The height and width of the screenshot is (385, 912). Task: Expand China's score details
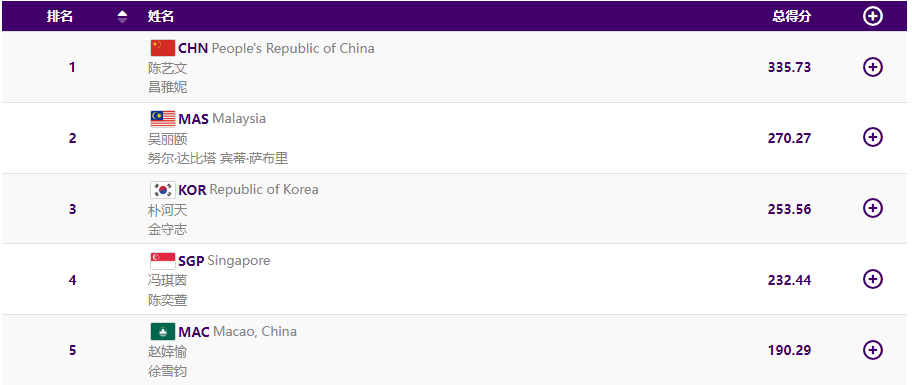(872, 67)
